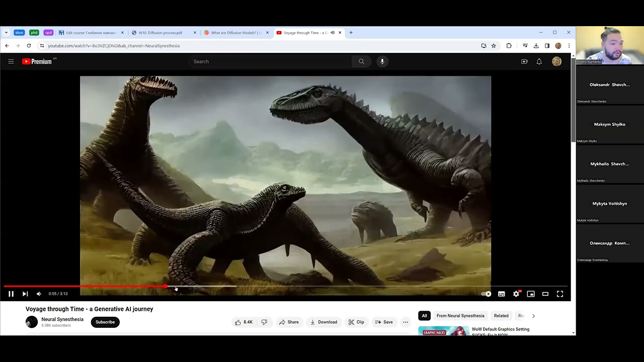Open the Create video icon
This screenshot has width=644, height=362.
click(x=524, y=61)
